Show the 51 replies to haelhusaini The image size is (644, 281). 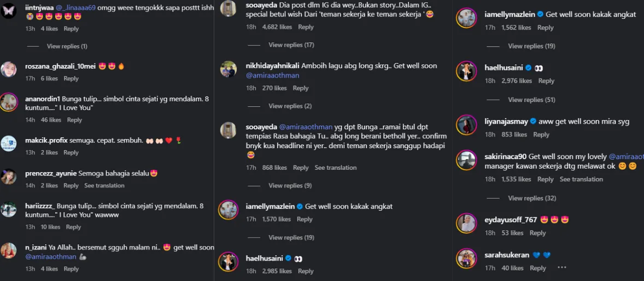point(531,99)
